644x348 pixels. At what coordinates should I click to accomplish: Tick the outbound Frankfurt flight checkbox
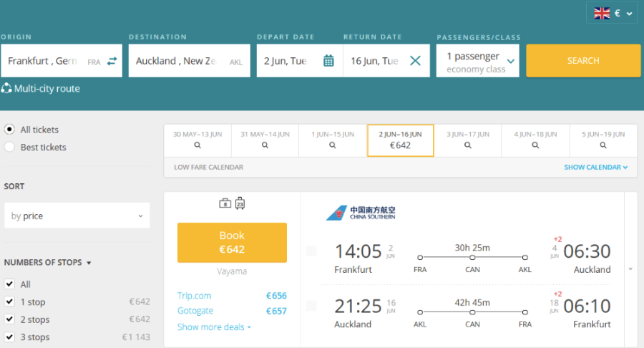(x=311, y=251)
